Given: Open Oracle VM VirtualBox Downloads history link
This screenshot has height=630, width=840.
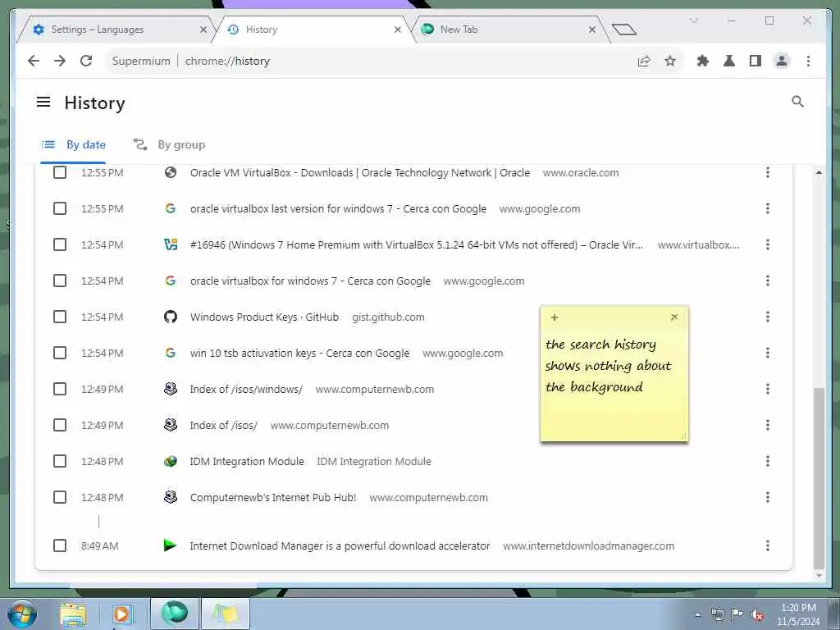Looking at the screenshot, I should (x=360, y=172).
